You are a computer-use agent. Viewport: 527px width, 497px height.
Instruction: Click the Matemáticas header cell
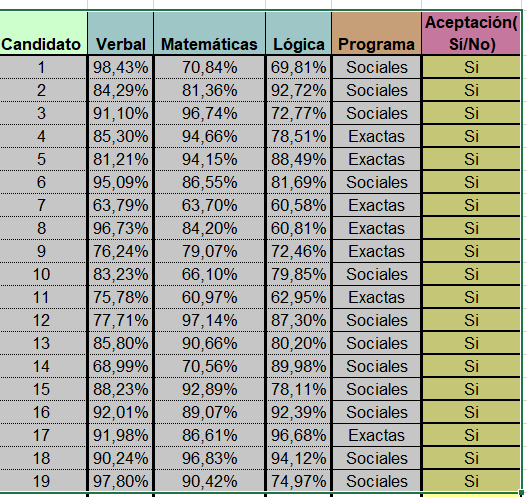209,33
